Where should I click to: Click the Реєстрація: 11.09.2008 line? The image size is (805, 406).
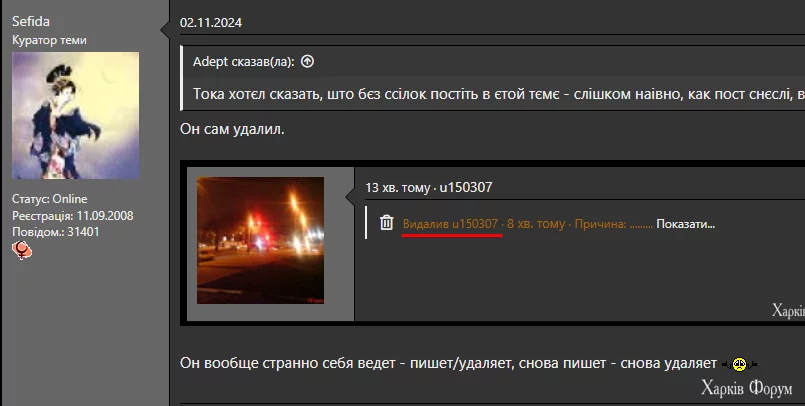[73, 216]
